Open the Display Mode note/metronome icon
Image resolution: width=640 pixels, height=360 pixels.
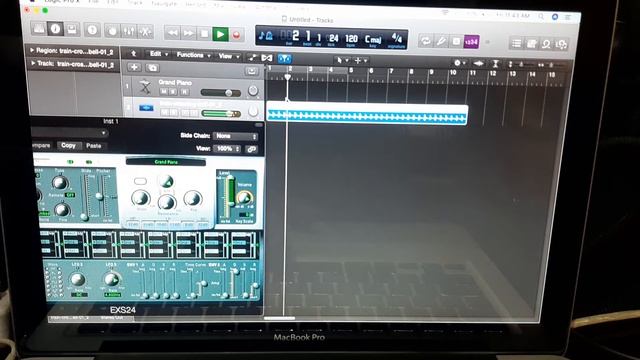[x=267, y=36]
